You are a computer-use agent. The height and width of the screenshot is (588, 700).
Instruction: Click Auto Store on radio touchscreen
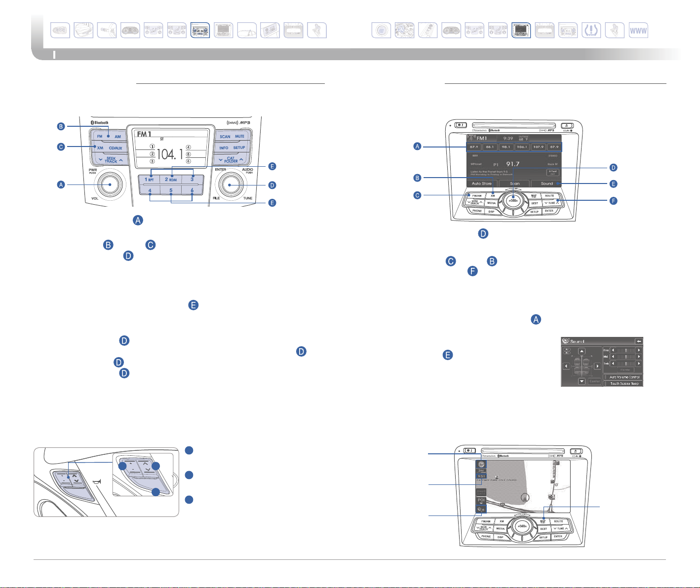482,184
